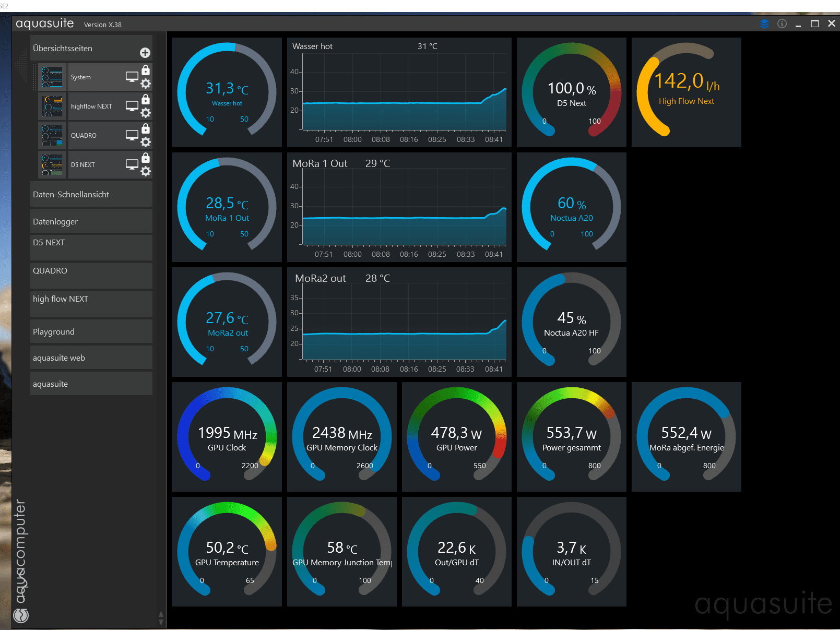Click the Wasser hot temperature gauge
Screen dimensions: 840x630
coord(227,92)
